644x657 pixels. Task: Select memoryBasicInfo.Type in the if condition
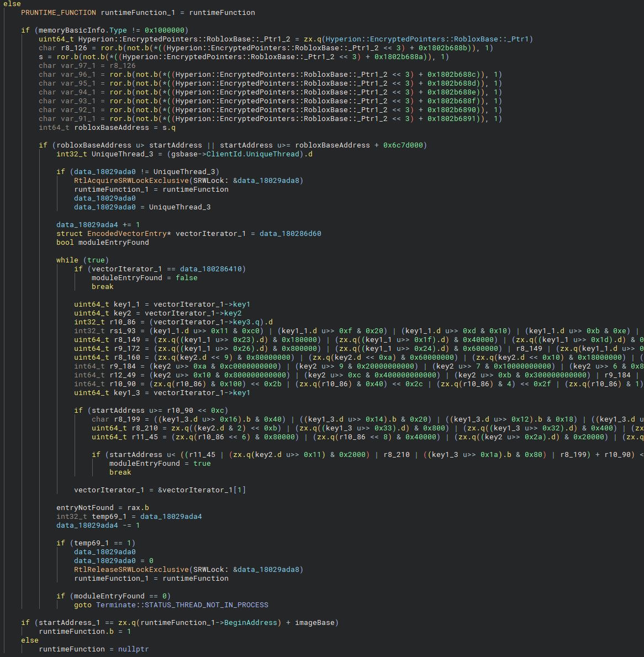(x=82, y=30)
